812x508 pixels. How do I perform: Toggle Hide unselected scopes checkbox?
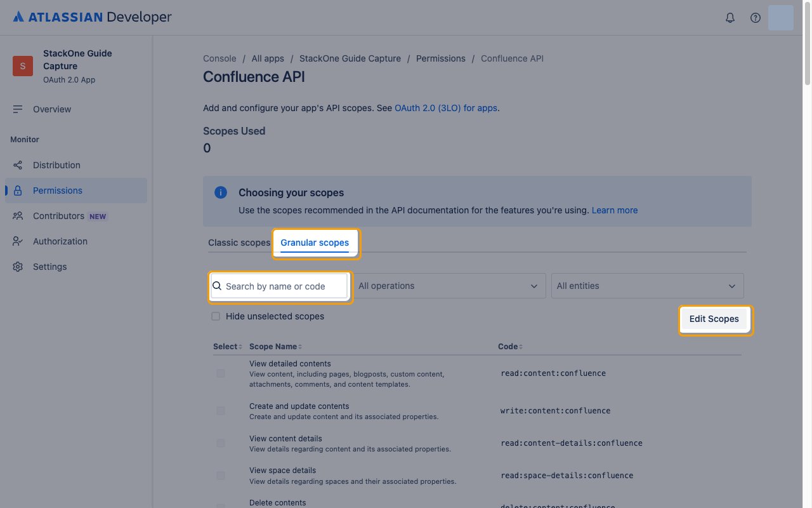(216, 316)
